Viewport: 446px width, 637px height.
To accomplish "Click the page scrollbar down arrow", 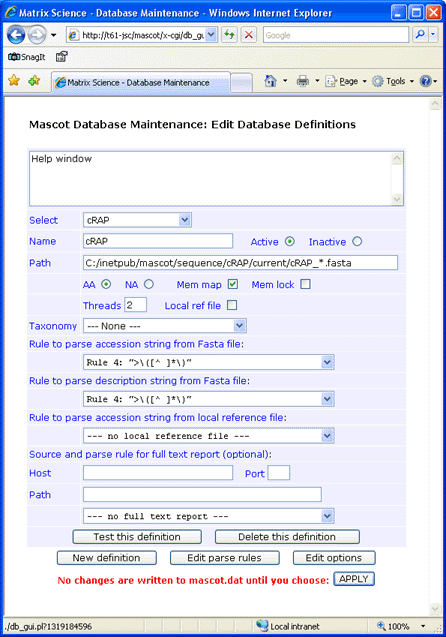I will pyautogui.click(x=435, y=608).
